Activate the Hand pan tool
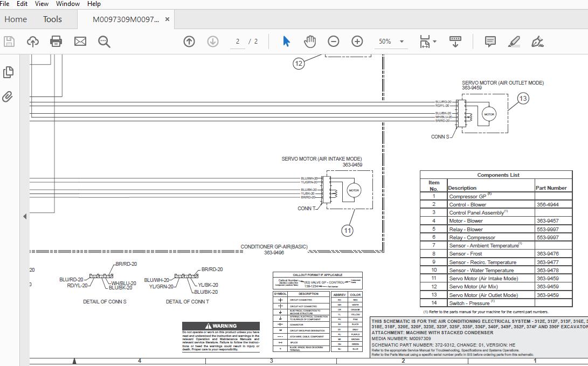The height and width of the screenshot is (366, 588). click(310, 42)
